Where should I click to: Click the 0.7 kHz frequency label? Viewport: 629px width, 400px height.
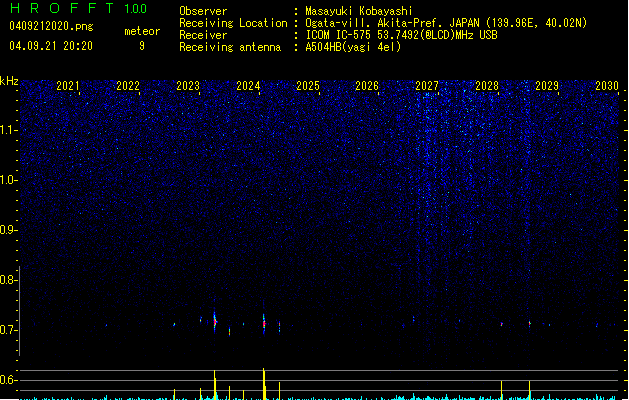click(x=8, y=330)
